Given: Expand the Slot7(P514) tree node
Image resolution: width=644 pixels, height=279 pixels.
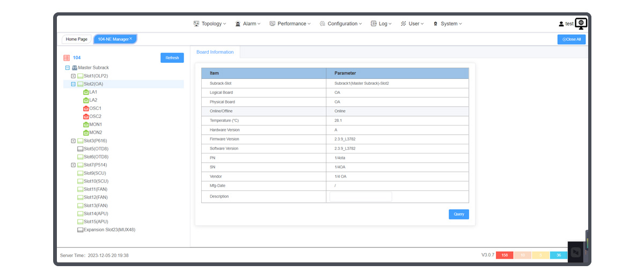Looking at the screenshot, I should click(x=74, y=165).
